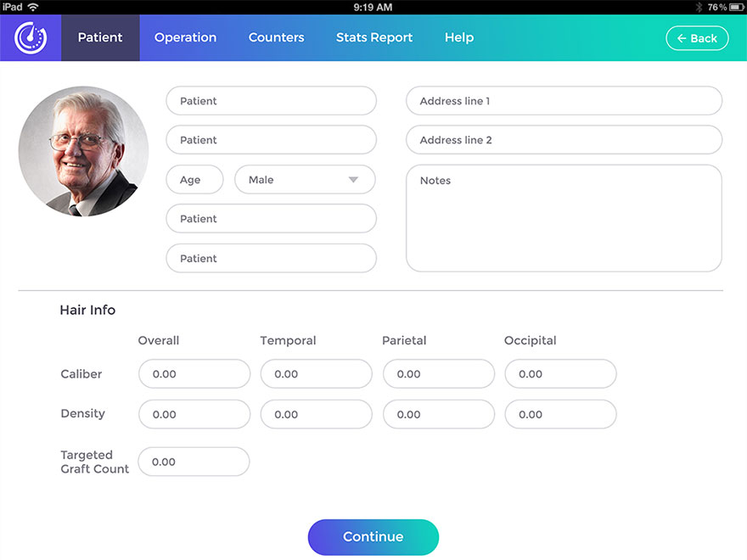
Task: Click the Address line 1 field
Action: click(563, 100)
